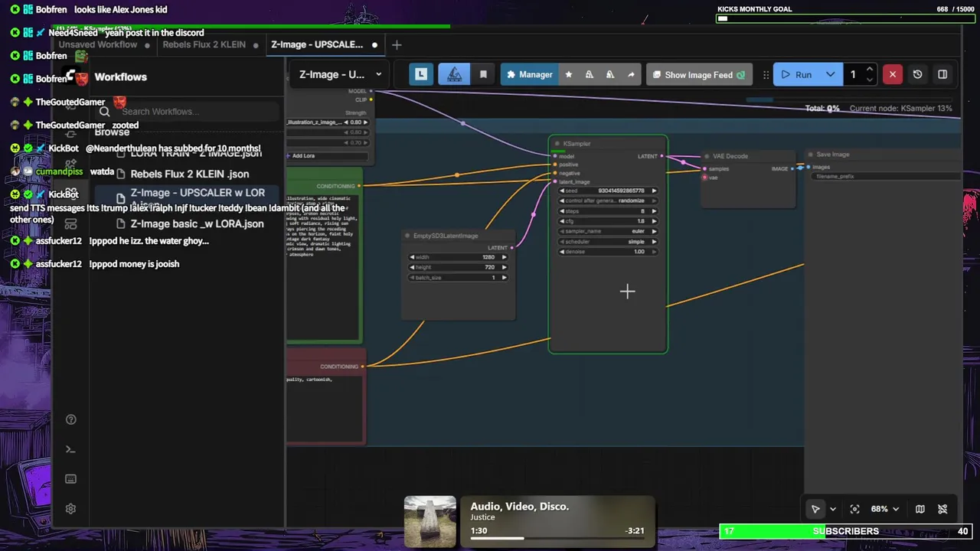The width and height of the screenshot is (980, 551).
Task: Open the sampler_name euler combo
Action: pyautogui.click(x=609, y=231)
